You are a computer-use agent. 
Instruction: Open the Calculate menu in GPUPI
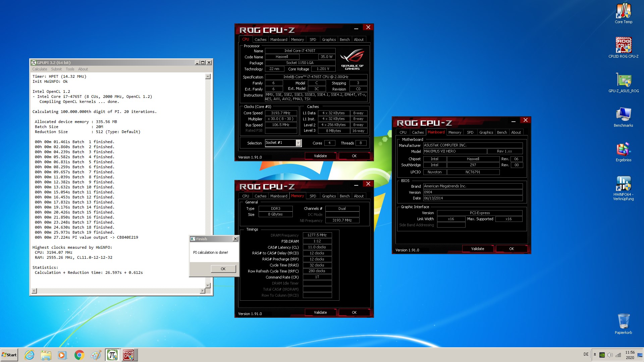pos(40,69)
